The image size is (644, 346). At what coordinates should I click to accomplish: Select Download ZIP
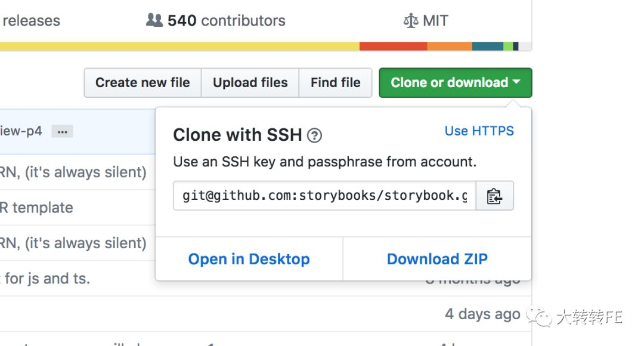[x=438, y=259]
